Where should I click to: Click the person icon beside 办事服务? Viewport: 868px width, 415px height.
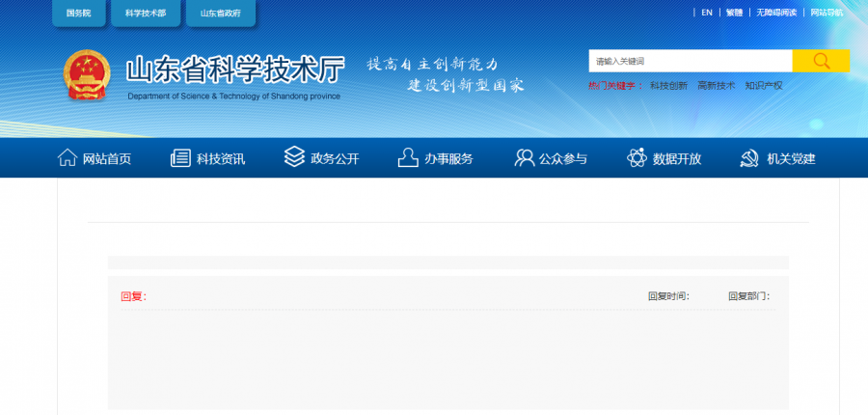(x=408, y=157)
